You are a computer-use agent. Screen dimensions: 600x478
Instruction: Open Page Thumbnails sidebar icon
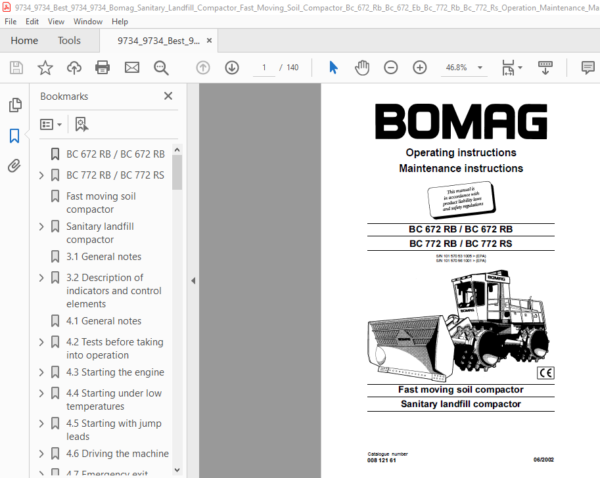coord(15,105)
